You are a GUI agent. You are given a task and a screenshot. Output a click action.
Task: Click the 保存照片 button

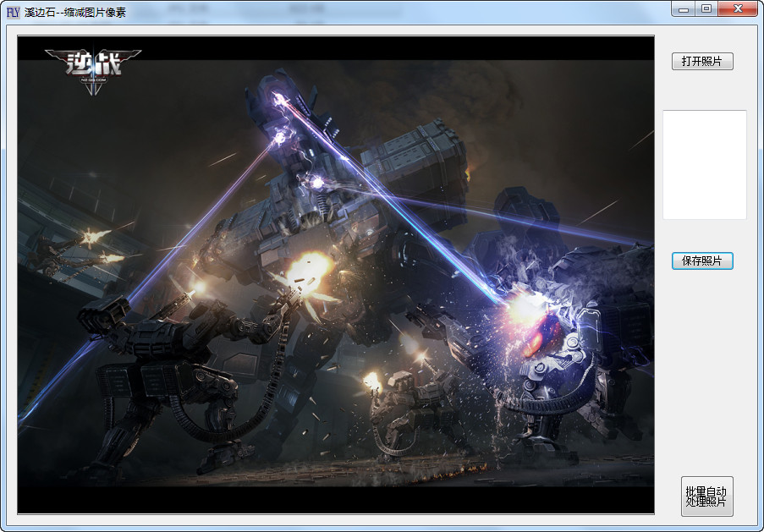coord(702,261)
